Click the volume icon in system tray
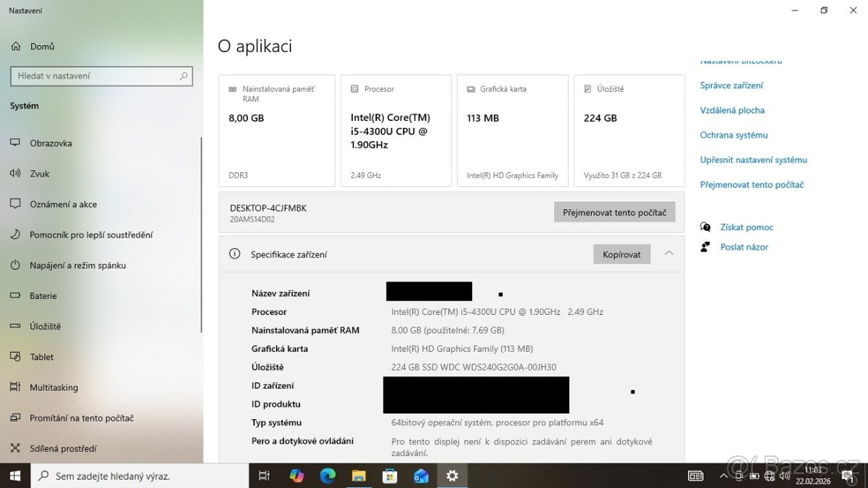Image resolution: width=868 pixels, height=488 pixels. coord(785,476)
